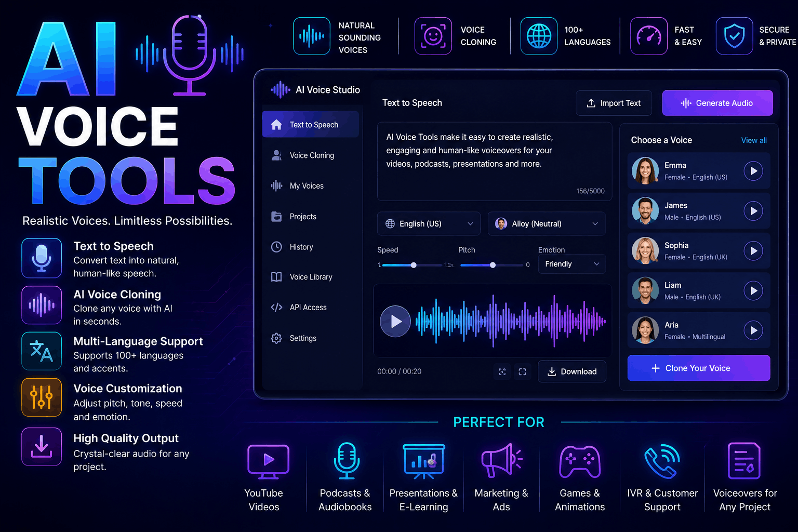Open the Friendly emotion dropdown
The image size is (798, 532).
(572, 264)
